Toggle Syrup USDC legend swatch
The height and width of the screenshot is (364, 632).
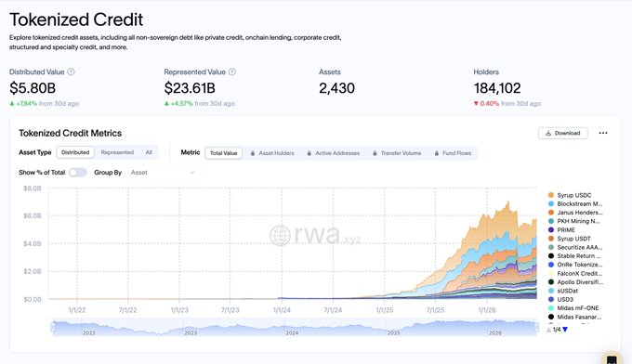pyautogui.click(x=551, y=195)
